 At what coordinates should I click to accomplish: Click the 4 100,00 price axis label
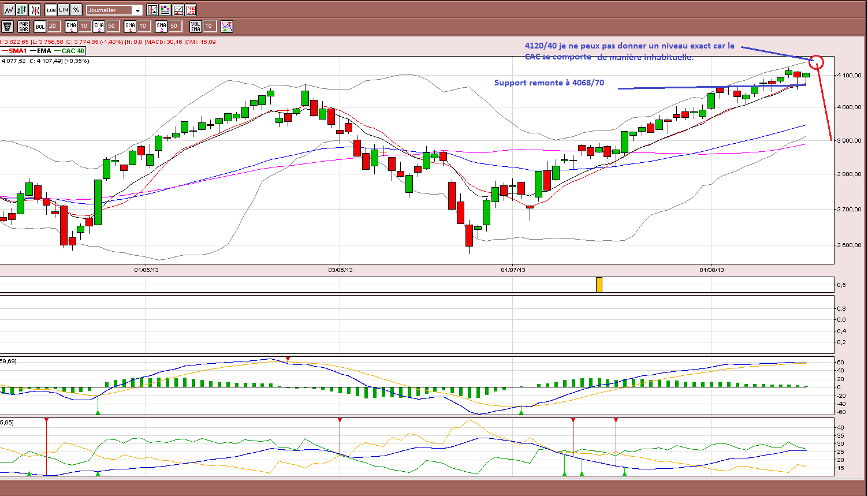[850, 76]
